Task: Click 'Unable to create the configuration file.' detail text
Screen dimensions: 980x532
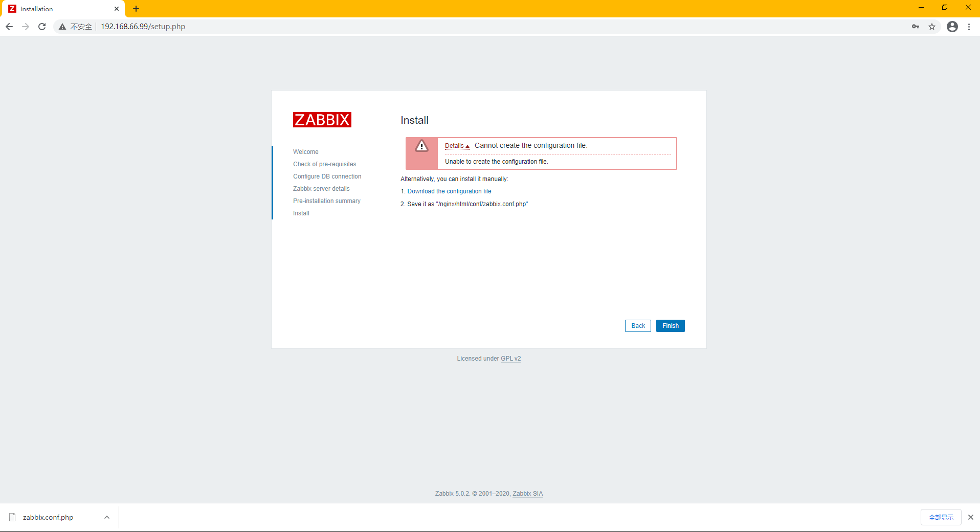Action: 497,162
